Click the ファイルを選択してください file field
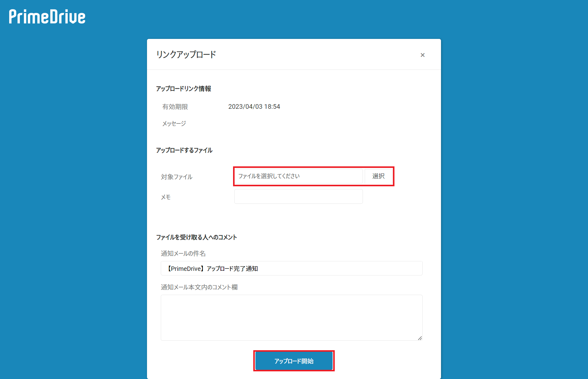The image size is (588, 379). [x=298, y=176]
